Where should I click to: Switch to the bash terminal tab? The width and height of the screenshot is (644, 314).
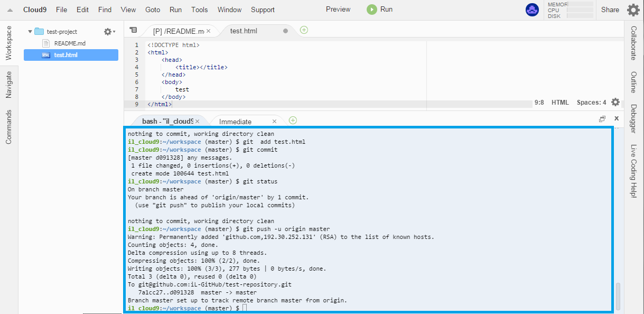[167, 121]
